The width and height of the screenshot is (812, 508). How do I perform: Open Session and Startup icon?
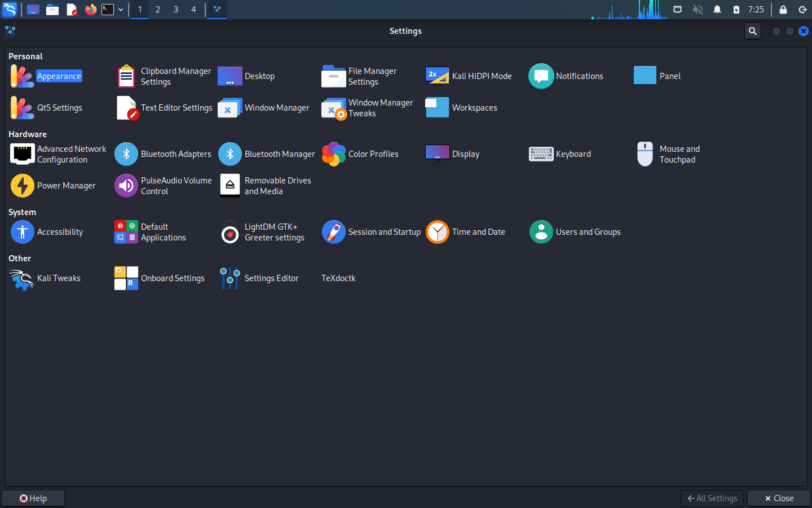[x=334, y=232]
